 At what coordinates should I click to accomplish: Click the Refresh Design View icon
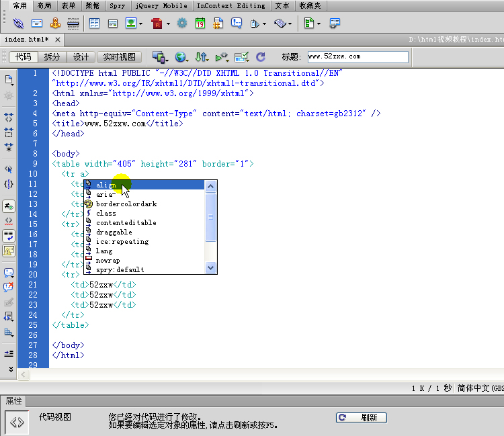point(261,57)
